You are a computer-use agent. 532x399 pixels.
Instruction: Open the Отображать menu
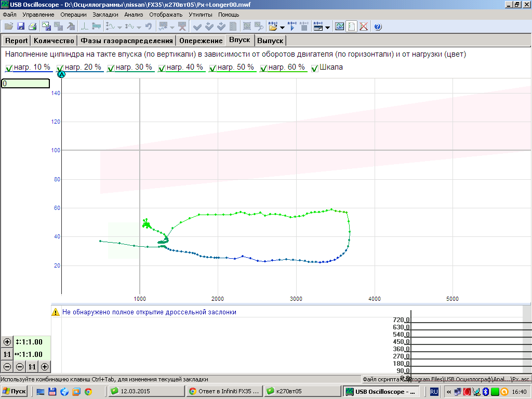pos(166,15)
